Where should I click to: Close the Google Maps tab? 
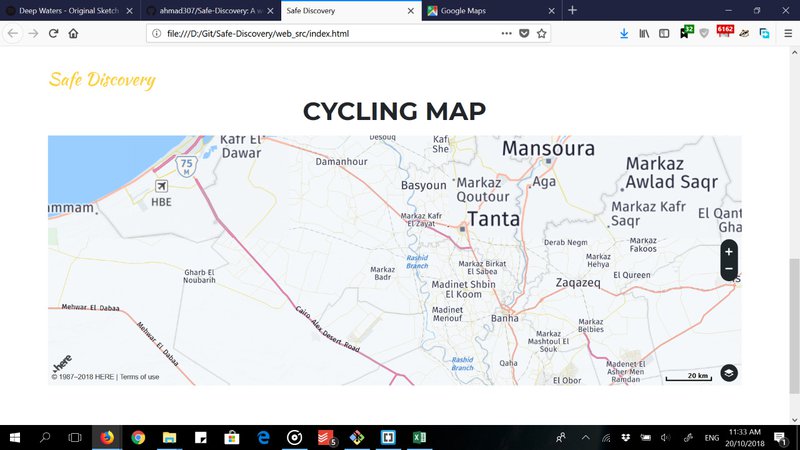[552, 11]
